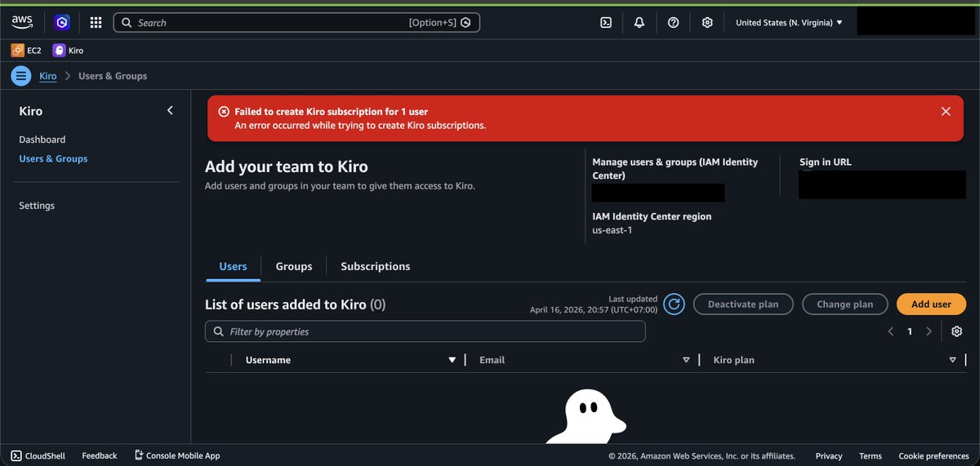Switch to the Subscriptions tab
The width and height of the screenshot is (980, 466).
point(376,267)
